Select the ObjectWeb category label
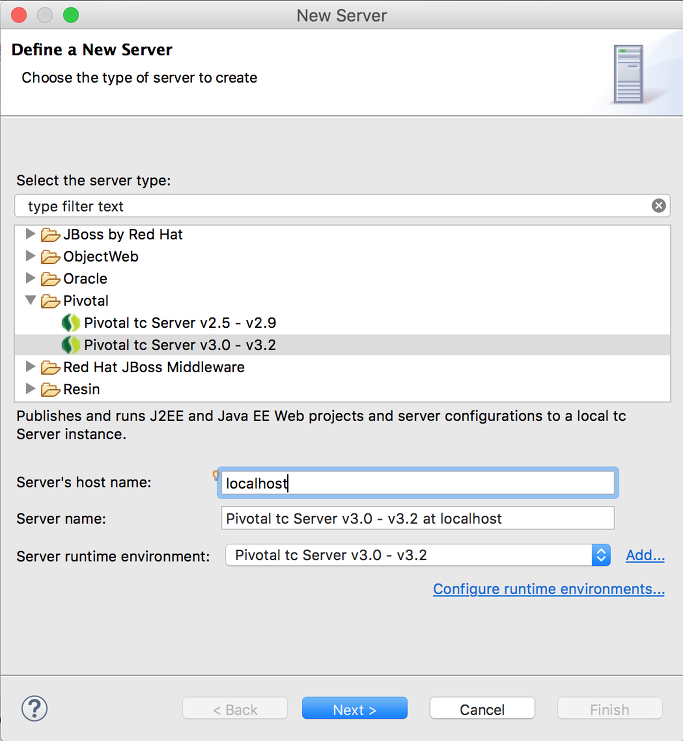 pos(101,257)
